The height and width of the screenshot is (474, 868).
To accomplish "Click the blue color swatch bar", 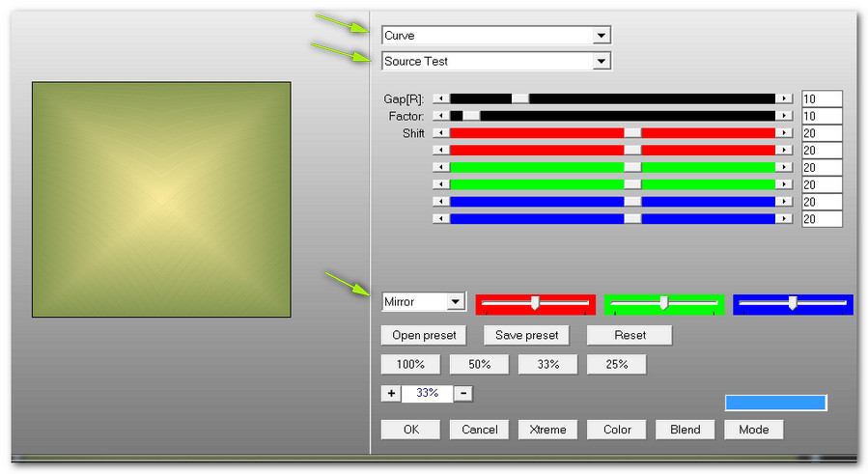I will click(x=775, y=403).
